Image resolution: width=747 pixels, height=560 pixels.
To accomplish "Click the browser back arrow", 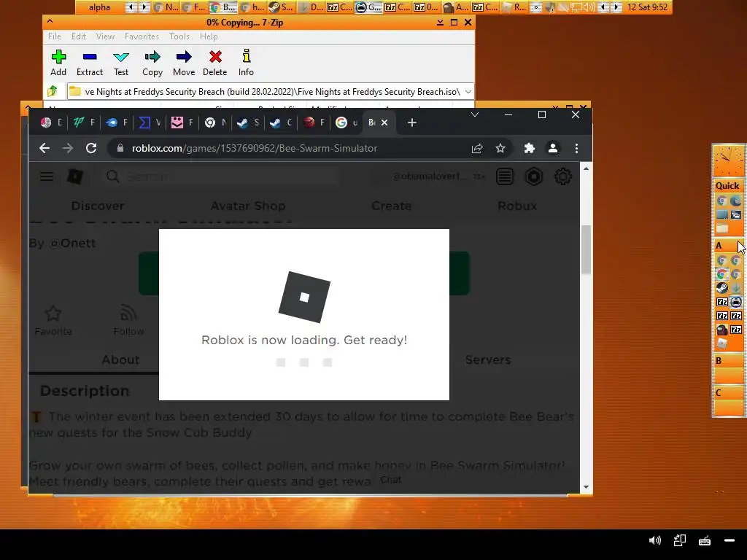I will [x=44, y=148].
